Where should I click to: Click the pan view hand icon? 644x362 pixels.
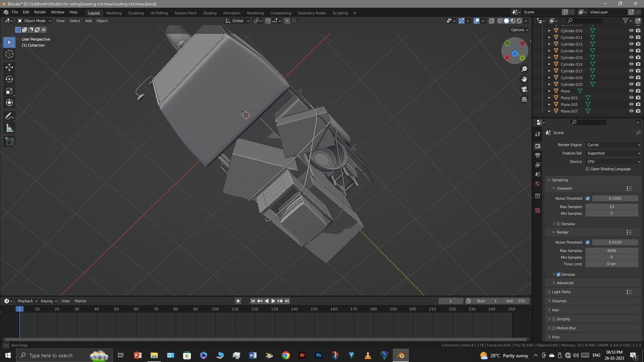tap(524, 79)
